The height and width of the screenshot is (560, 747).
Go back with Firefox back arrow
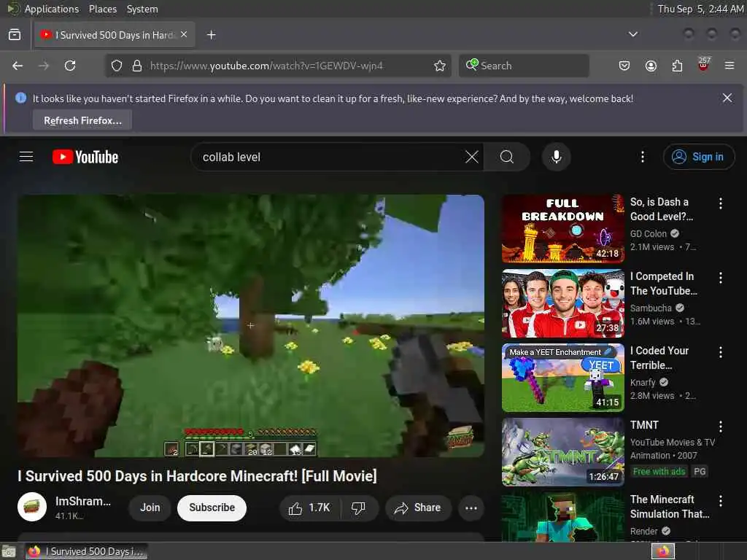pyautogui.click(x=18, y=66)
